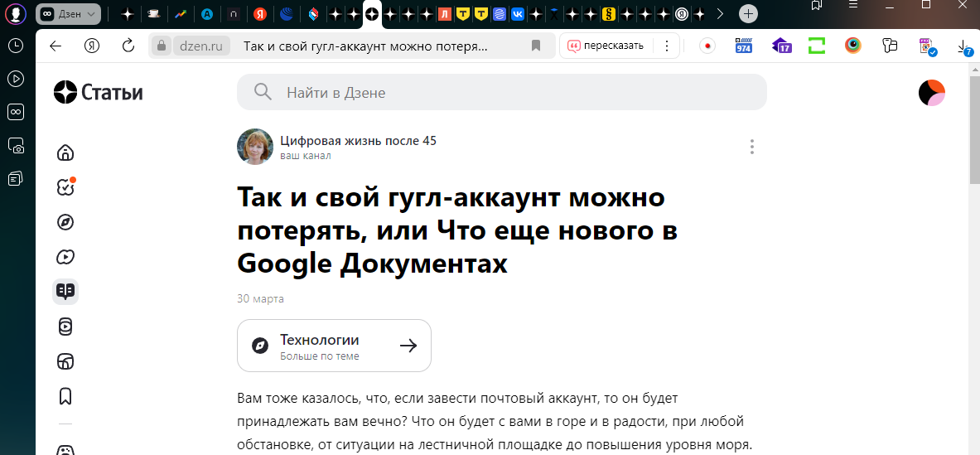Switch to the yellow § tab

coord(609,14)
